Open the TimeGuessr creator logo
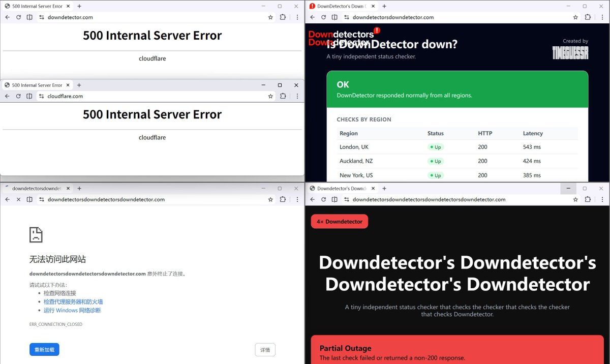The height and width of the screenshot is (364, 610). 570,52
